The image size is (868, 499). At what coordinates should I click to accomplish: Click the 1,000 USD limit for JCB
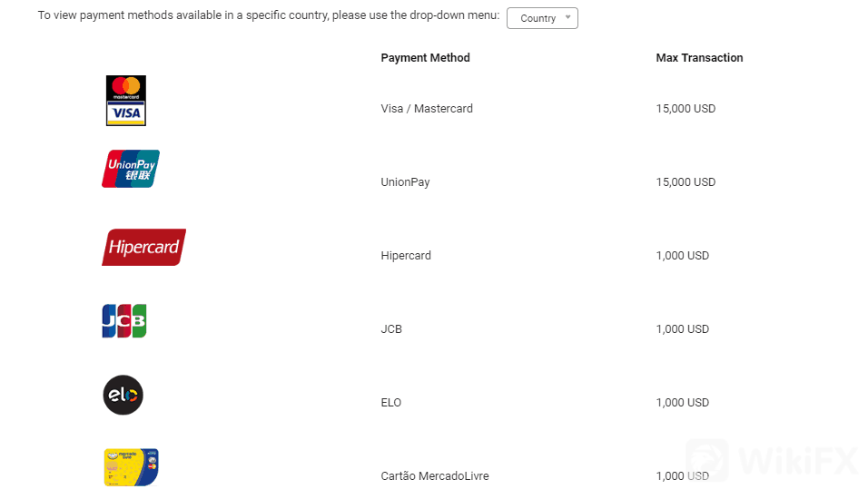pos(682,329)
